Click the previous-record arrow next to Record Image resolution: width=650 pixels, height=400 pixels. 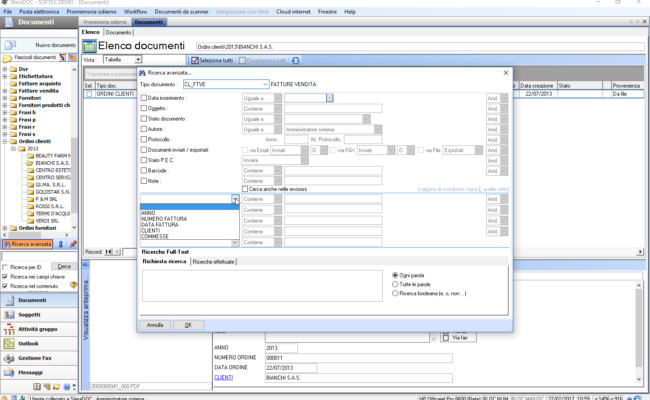coord(117,252)
